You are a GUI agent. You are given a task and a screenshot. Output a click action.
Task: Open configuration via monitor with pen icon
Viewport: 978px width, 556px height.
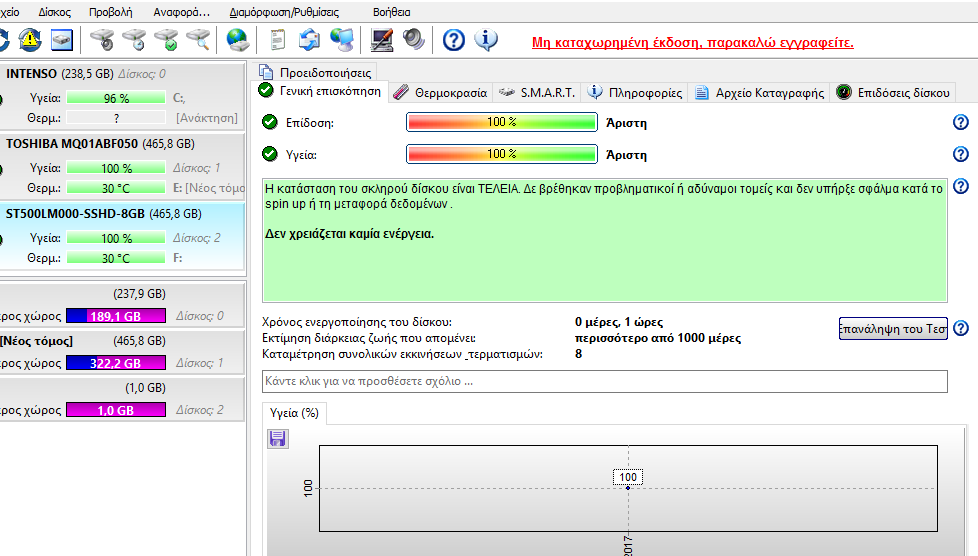(382, 40)
